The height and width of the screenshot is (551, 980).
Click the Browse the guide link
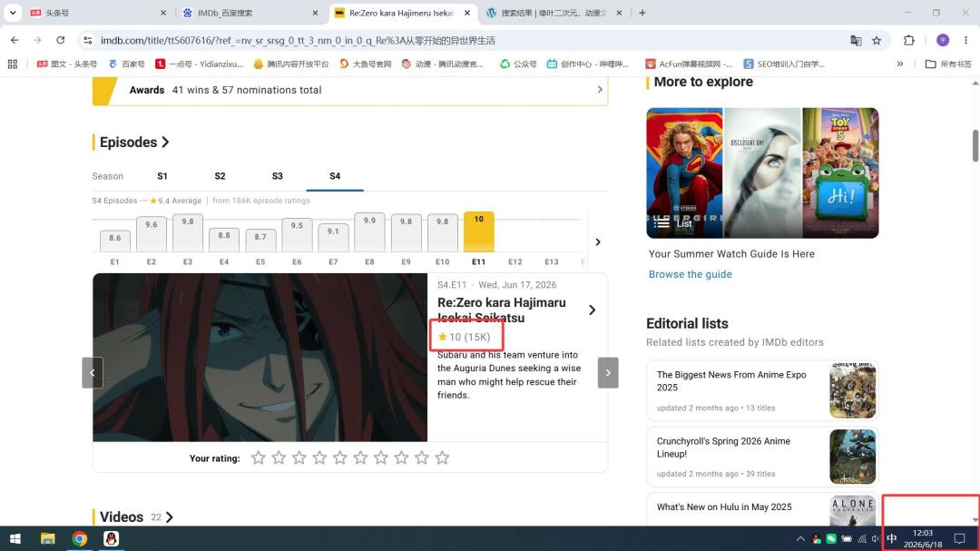point(690,274)
